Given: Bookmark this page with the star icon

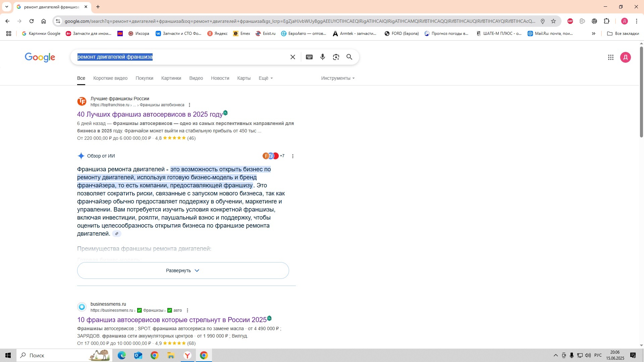Looking at the screenshot, I should coord(553,21).
